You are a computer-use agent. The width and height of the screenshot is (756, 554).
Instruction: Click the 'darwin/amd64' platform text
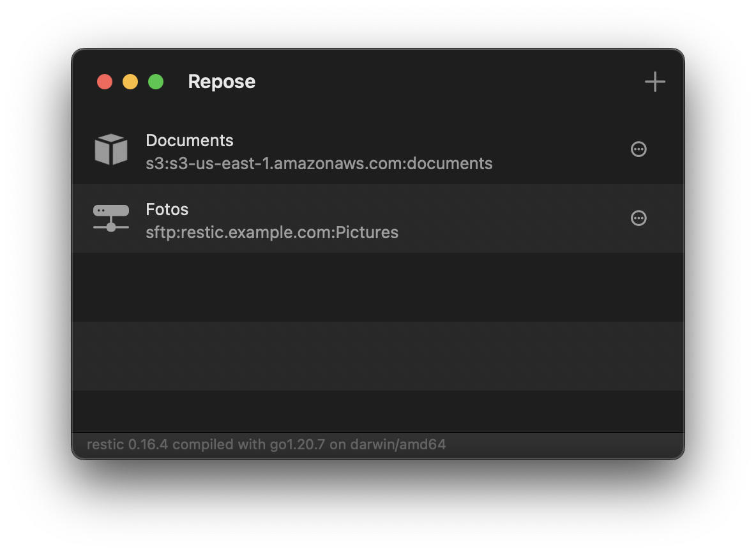397,444
